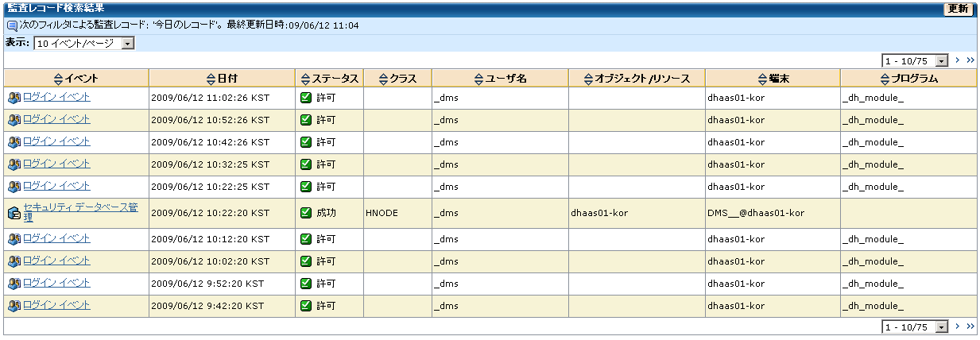The width and height of the screenshot is (980, 340).
Task: Sort by the クラス column header
Action: 397,78
